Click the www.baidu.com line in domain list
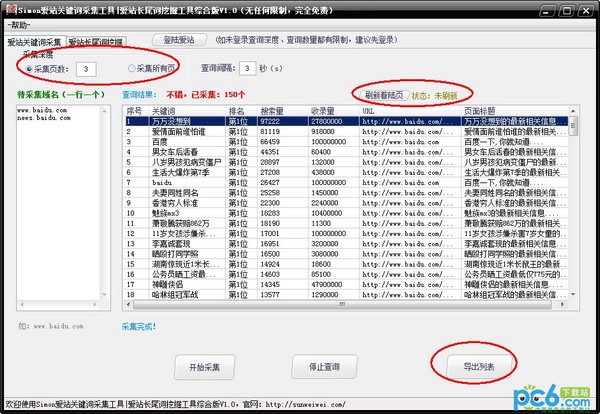The height and width of the screenshot is (414, 600). coord(42,110)
